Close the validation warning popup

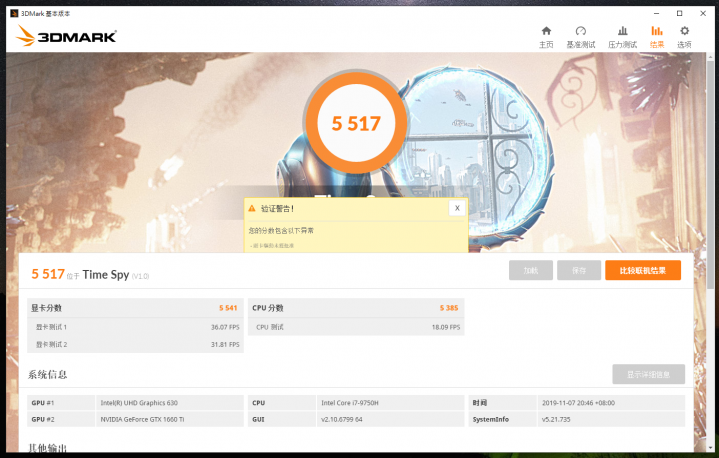[457, 208]
